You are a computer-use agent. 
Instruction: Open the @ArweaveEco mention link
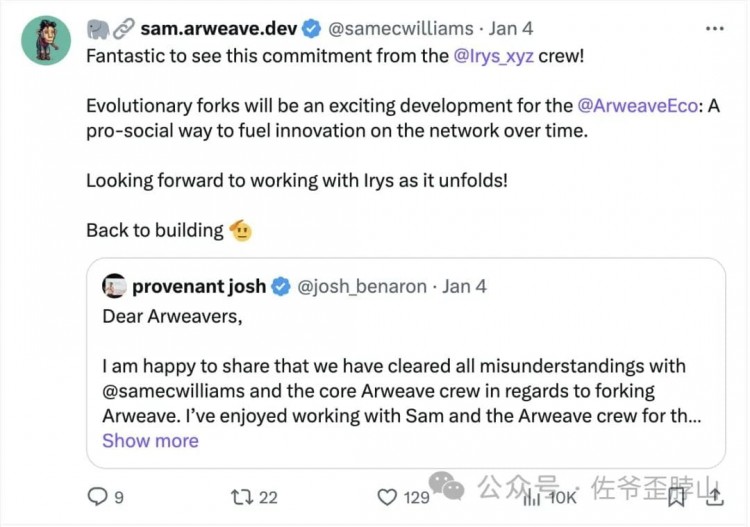point(638,105)
